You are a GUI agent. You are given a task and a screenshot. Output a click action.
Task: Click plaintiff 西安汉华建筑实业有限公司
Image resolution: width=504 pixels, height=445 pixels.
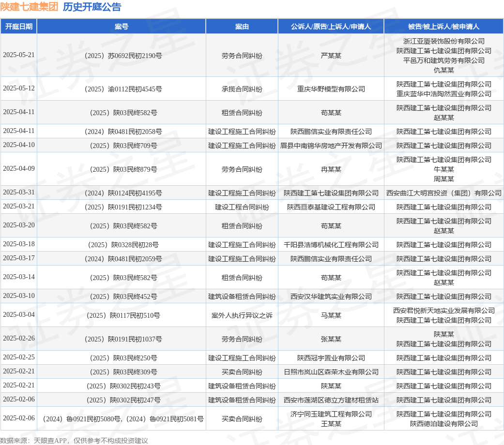[331, 297]
